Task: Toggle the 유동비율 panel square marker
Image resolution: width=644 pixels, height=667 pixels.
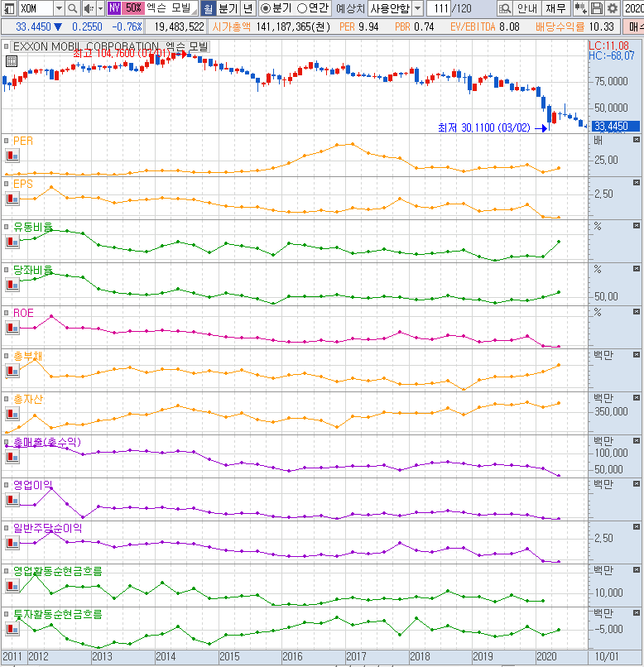Action: 7,227
